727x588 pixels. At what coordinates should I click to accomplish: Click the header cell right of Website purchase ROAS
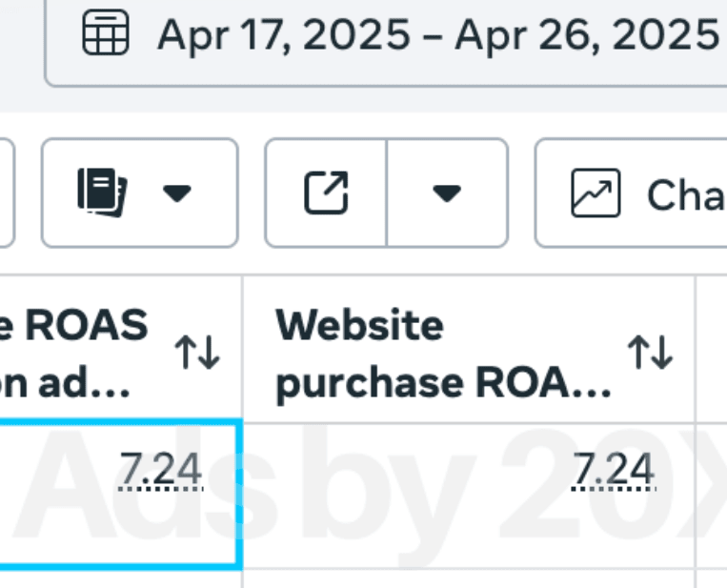click(x=713, y=351)
